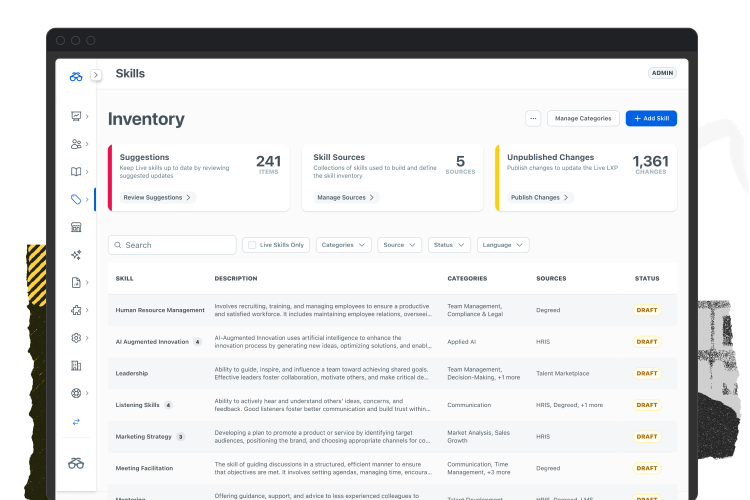Image resolution: width=750 pixels, height=500 pixels.
Task: Click the analytics dashboard icon in sidebar
Action: pos(76,116)
